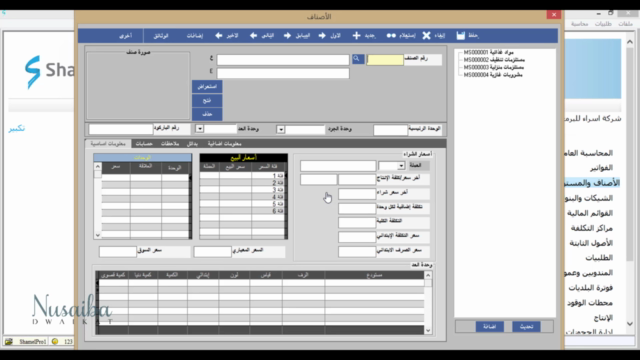Click the Cancel (إلغاء) X icon
This screenshot has width=640, height=360.
[x=427, y=36]
